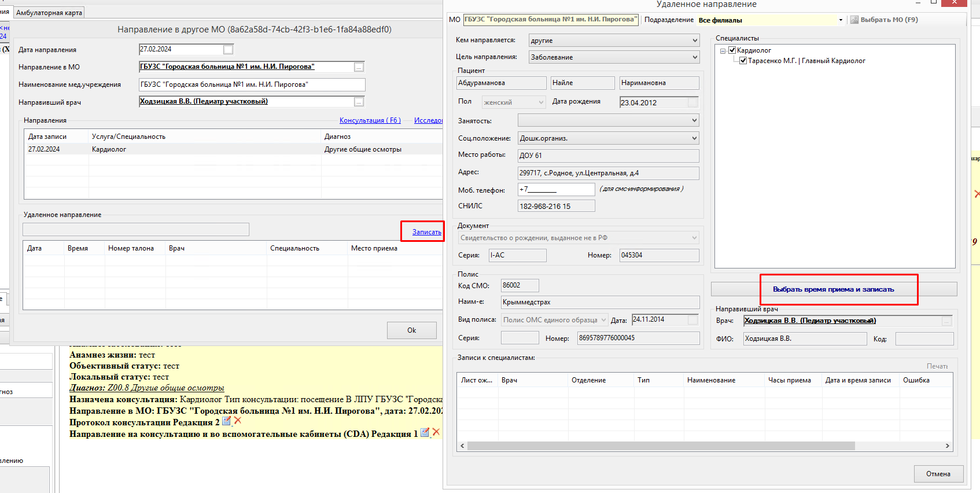
Task: Click the 'Консультация (F6)' link
Action: pos(370,120)
